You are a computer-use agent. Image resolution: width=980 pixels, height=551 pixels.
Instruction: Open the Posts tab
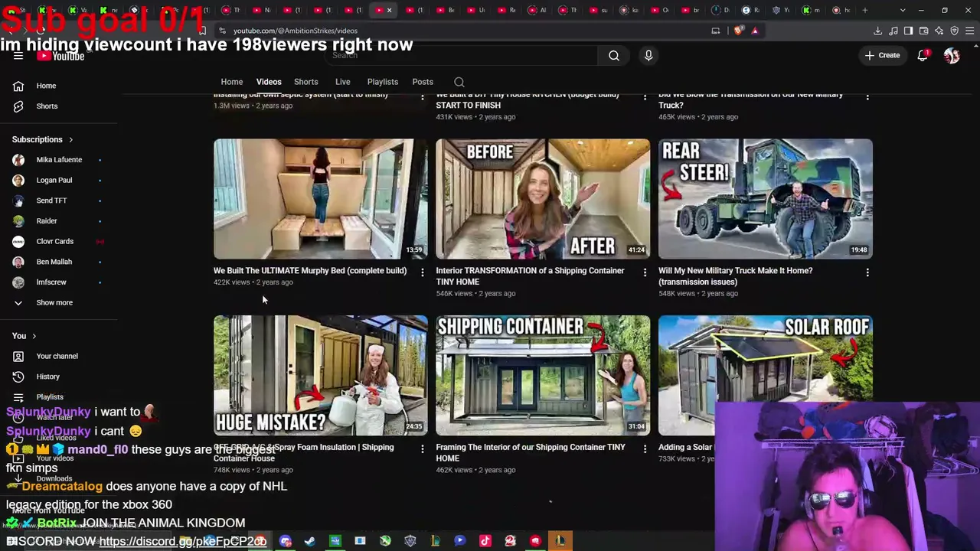(423, 82)
